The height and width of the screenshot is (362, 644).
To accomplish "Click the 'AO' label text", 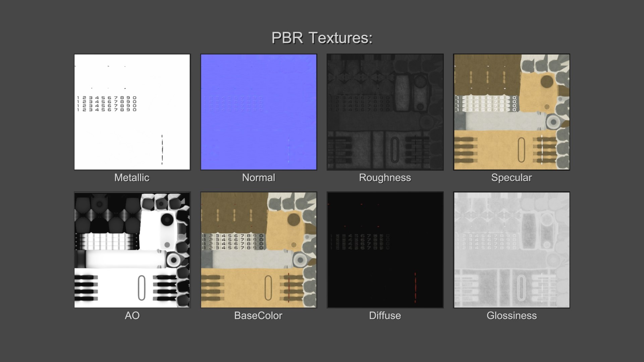I will (132, 316).
